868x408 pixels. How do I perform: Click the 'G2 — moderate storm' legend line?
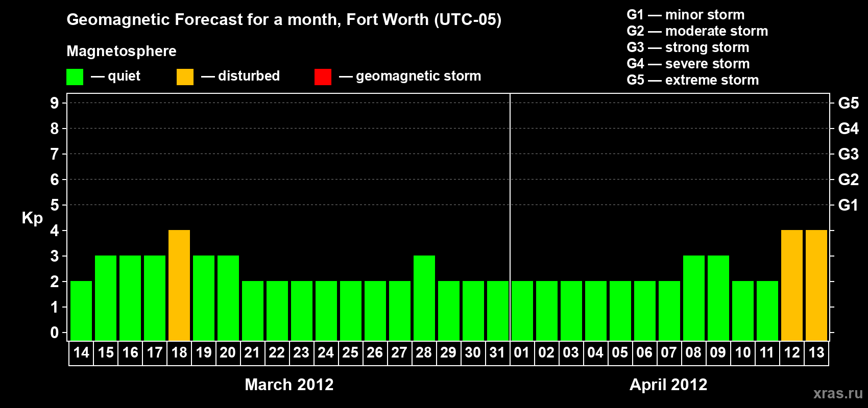point(697,31)
